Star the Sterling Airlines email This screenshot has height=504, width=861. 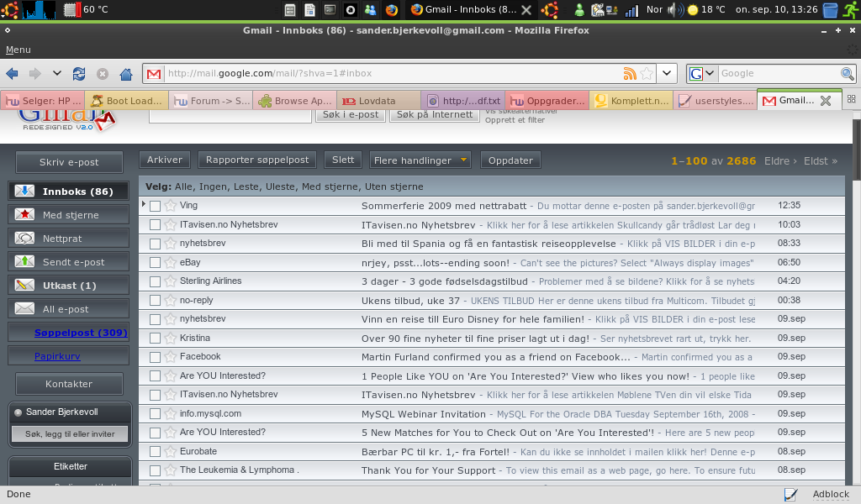pos(170,281)
